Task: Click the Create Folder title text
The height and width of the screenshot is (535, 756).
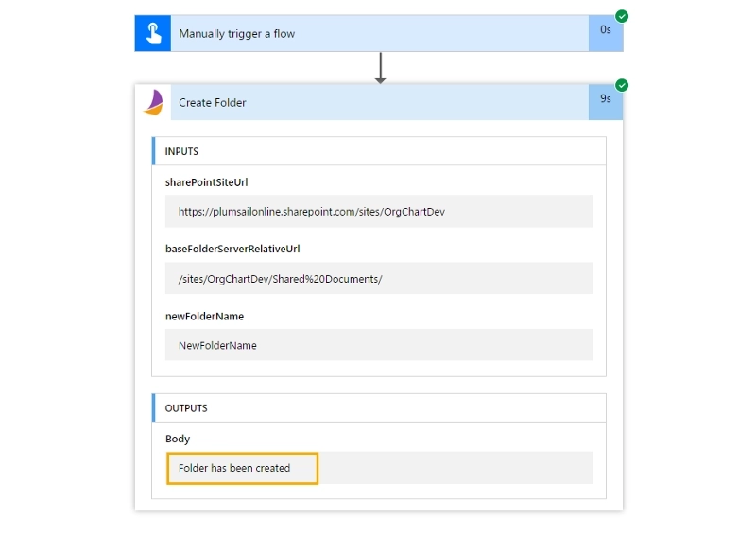Action: point(212,103)
